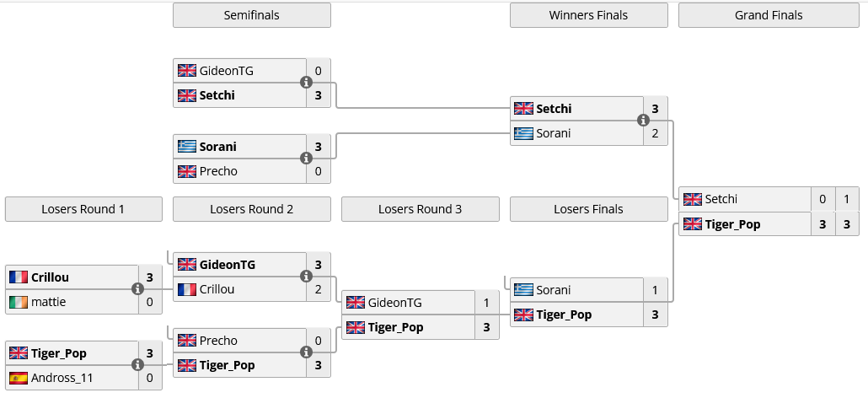Click Irish flag next to mattie
Image resolution: width=868 pixels, height=398 pixels.
(19, 302)
